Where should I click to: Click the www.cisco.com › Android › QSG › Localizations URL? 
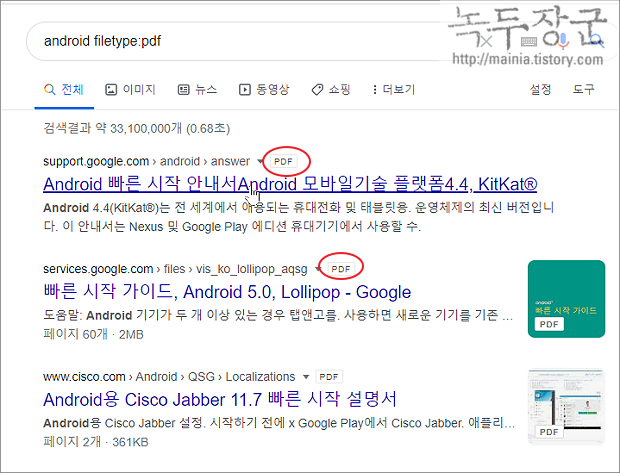pos(169,377)
